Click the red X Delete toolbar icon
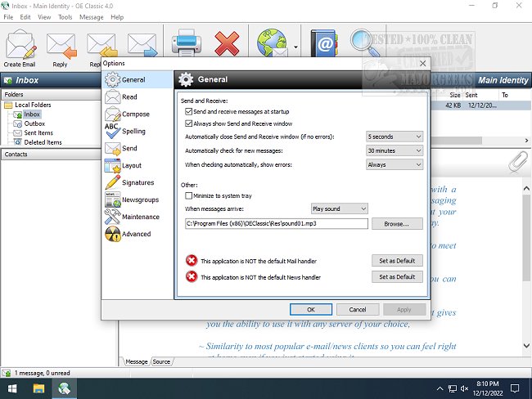532x399 pixels. [x=227, y=43]
